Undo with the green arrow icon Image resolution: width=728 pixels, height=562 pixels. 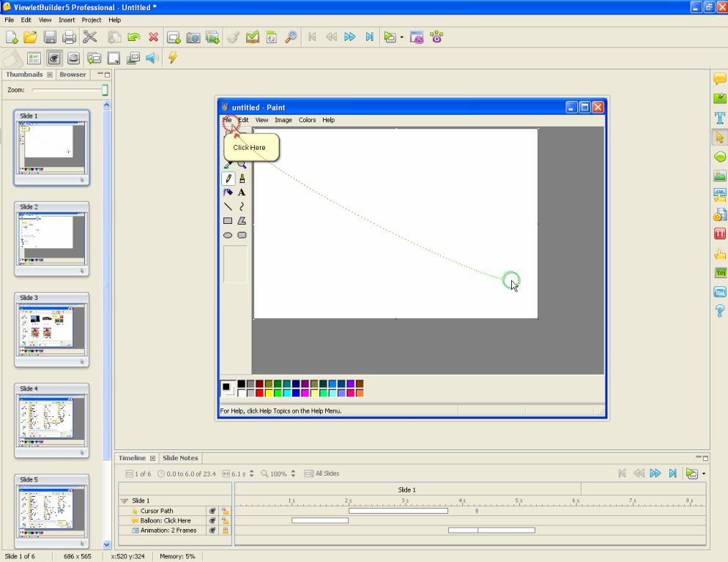[x=134, y=37]
